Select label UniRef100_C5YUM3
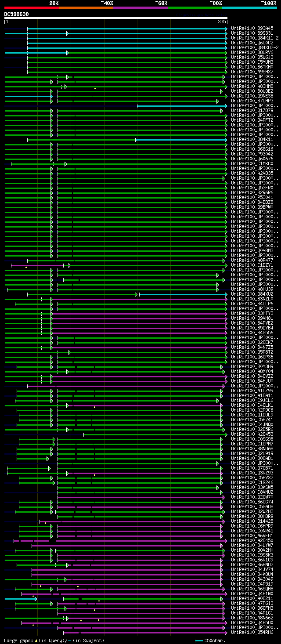This screenshot has width=281, height=644. (x=252, y=62)
